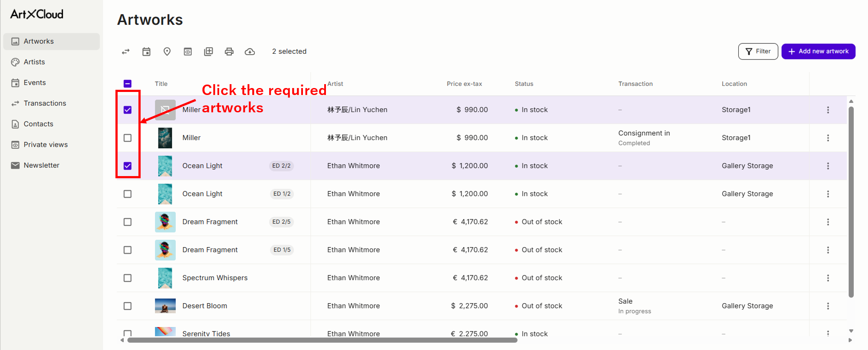
Task: Click the Dream Fragment ED 2/5 thumbnail
Action: coord(165,222)
